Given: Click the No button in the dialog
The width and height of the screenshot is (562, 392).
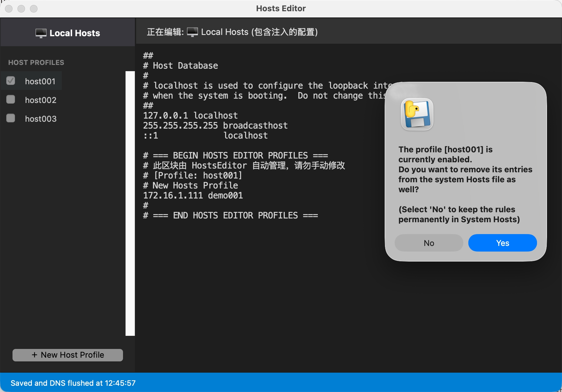Looking at the screenshot, I should point(429,243).
